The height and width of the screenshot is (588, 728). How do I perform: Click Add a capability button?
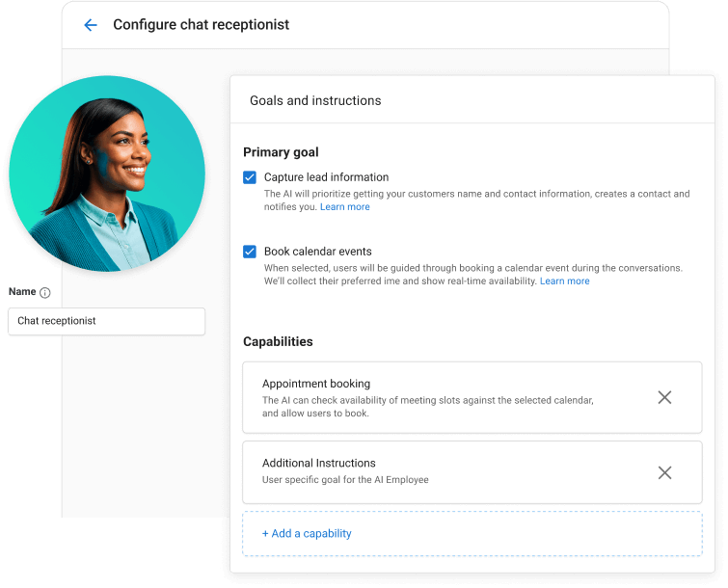point(307,533)
